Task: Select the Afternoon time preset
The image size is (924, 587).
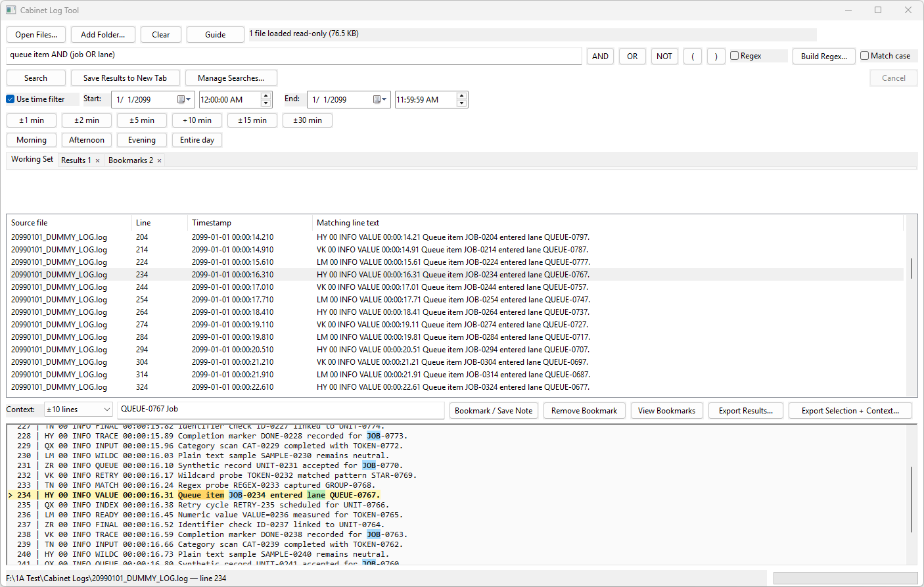Action: pos(87,140)
